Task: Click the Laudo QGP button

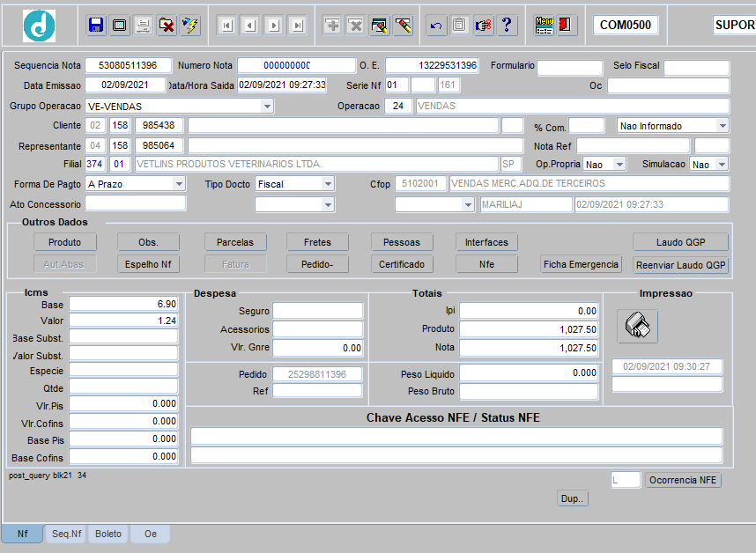Action: 680,242
